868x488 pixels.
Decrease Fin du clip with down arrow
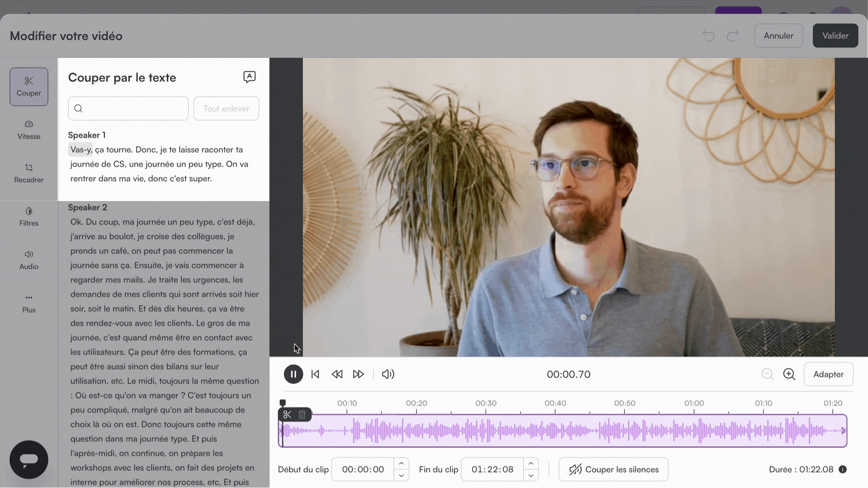(x=531, y=475)
